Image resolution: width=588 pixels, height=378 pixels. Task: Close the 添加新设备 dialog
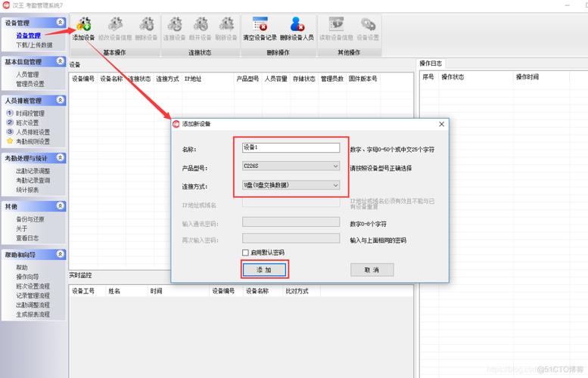click(442, 124)
